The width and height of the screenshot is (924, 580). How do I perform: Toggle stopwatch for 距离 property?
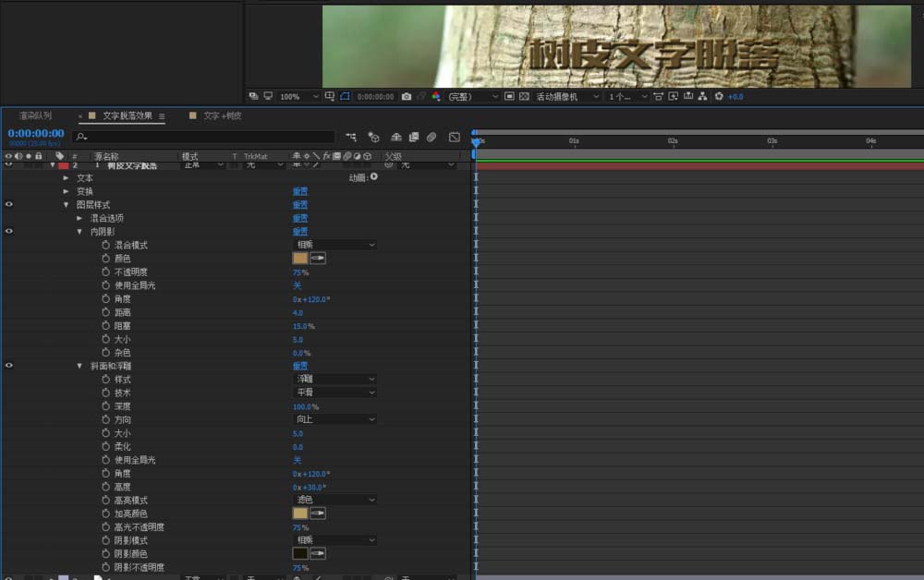click(105, 312)
